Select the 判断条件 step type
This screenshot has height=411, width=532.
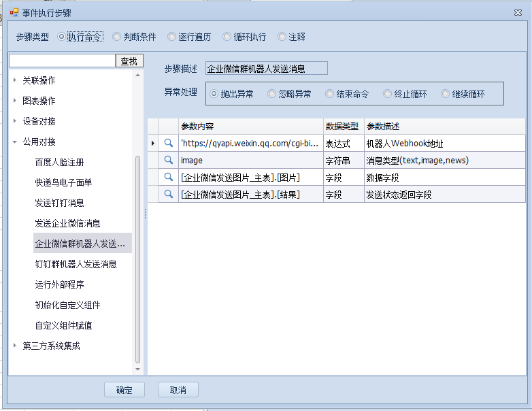(x=118, y=37)
